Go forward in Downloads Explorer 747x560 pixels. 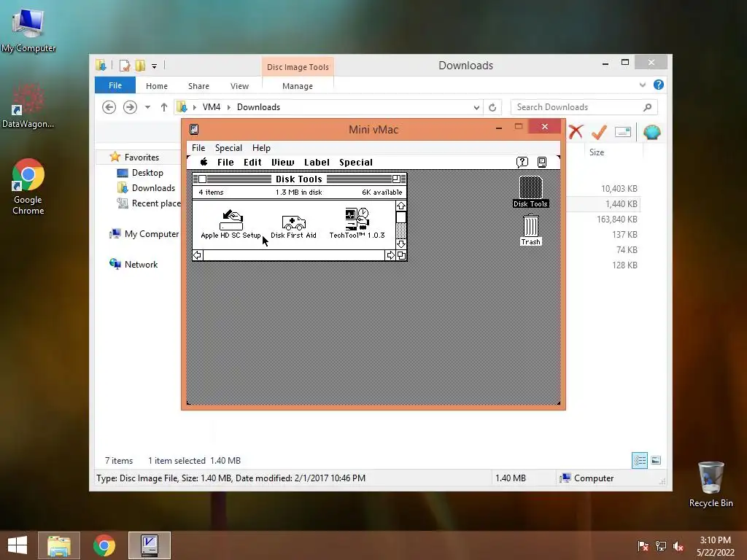point(130,107)
